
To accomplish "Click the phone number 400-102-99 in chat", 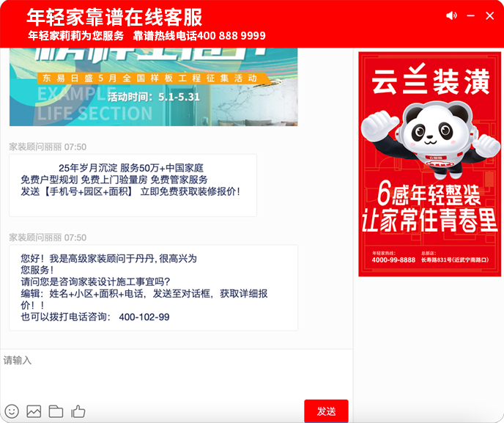I will 144,317.
